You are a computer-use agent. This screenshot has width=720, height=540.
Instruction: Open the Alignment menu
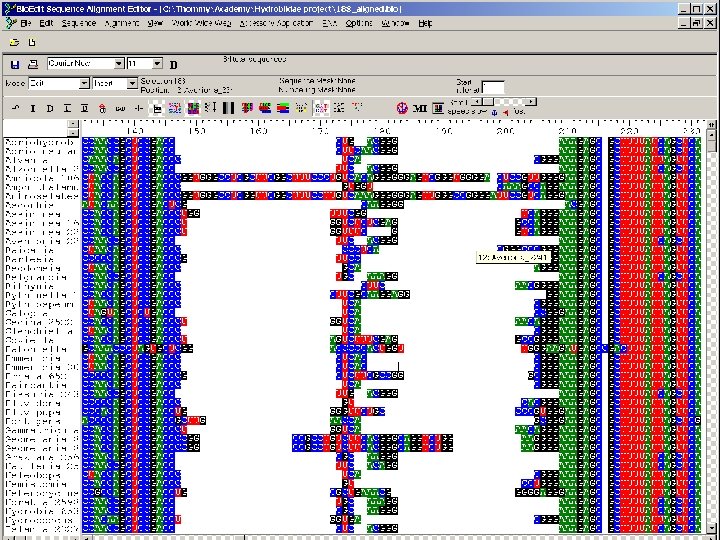122,23
